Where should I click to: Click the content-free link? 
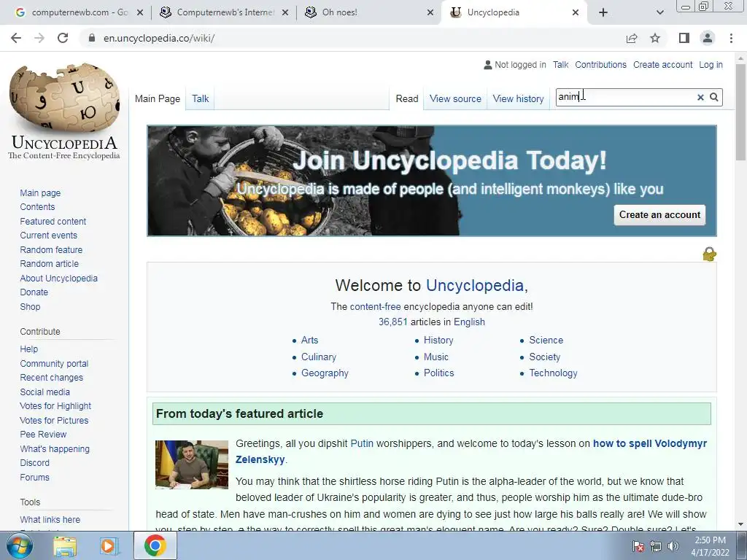[x=375, y=307]
